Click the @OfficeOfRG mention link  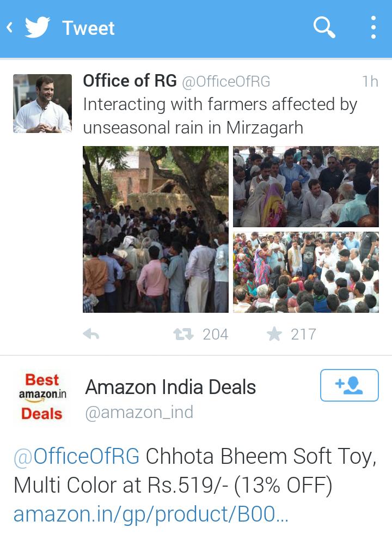point(76,456)
